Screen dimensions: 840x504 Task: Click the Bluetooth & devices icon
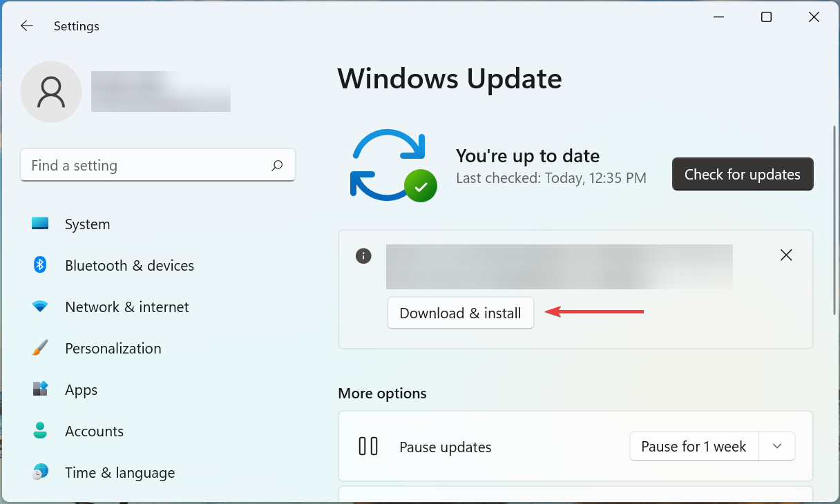tap(40, 265)
